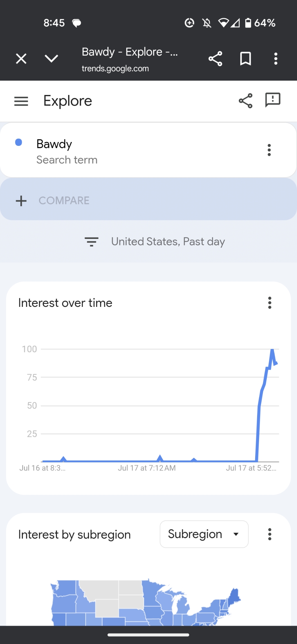Open browser three-dot overflow menu
Screen dimensions: 297x644
pos(276,59)
